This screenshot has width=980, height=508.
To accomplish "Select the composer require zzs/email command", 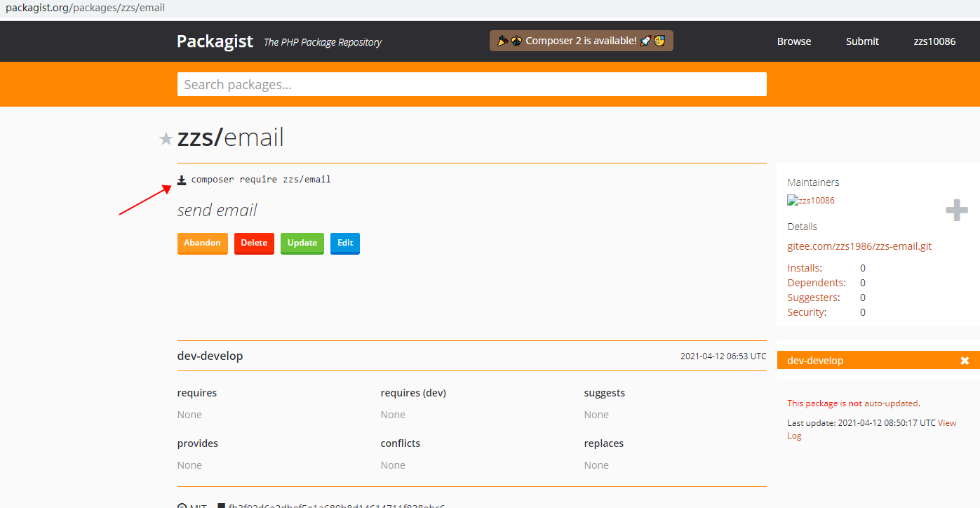I will (261, 180).
